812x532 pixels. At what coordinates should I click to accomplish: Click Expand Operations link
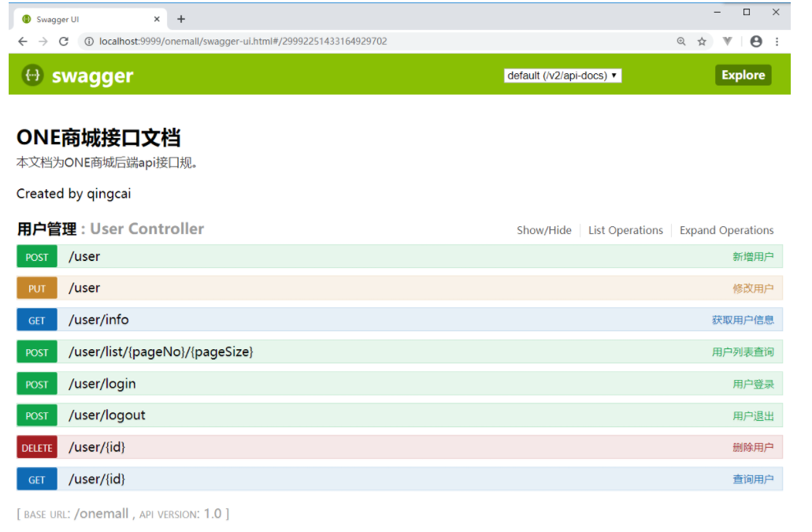[727, 230]
